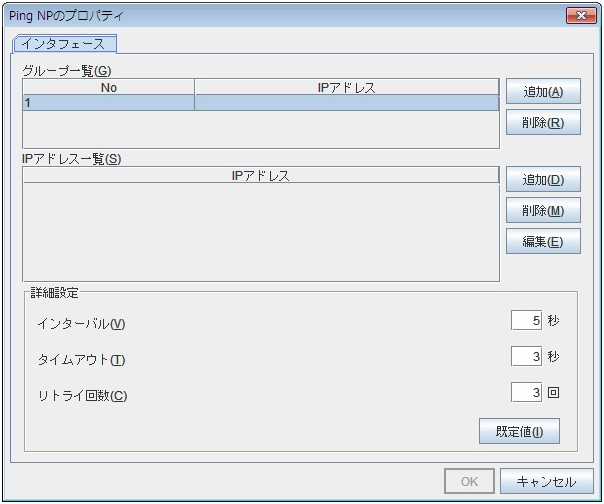The width and height of the screenshot is (604, 504).
Task: Reset settings with 既定値(I) button
Action: click(519, 432)
